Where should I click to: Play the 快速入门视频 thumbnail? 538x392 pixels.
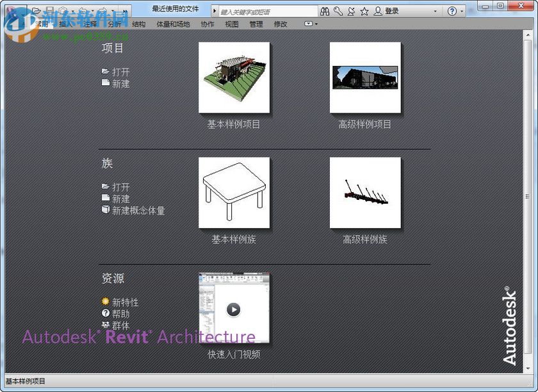tap(234, 309)
